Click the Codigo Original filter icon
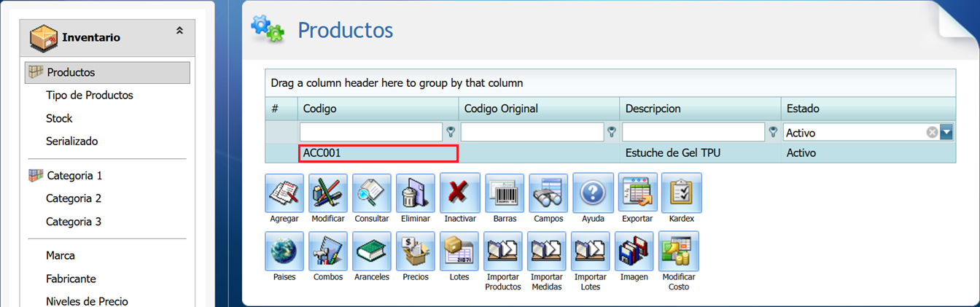This screenshot has height=307, width=980. click(x=612, y=132)
